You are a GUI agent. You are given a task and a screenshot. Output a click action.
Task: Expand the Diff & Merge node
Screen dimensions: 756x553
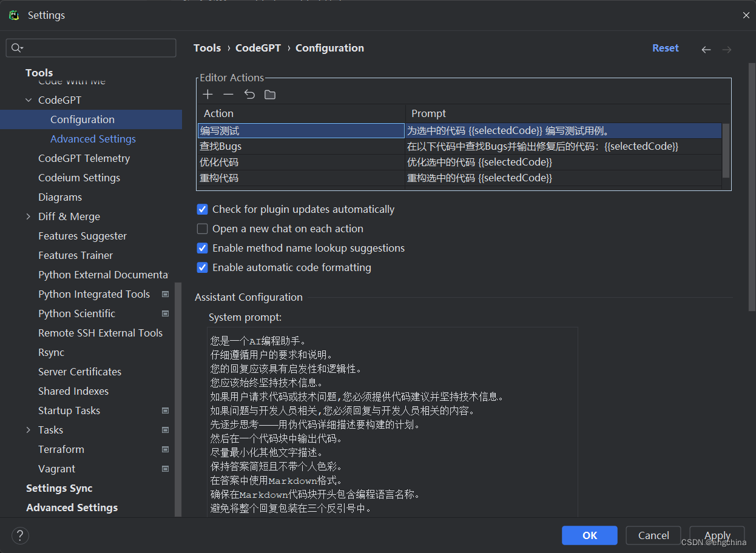pos(29,216)
